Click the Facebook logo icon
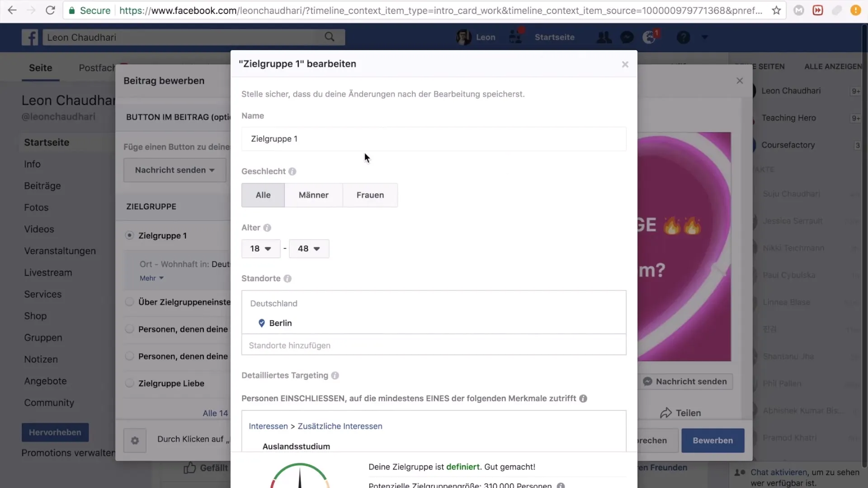 tap(30, 37)
